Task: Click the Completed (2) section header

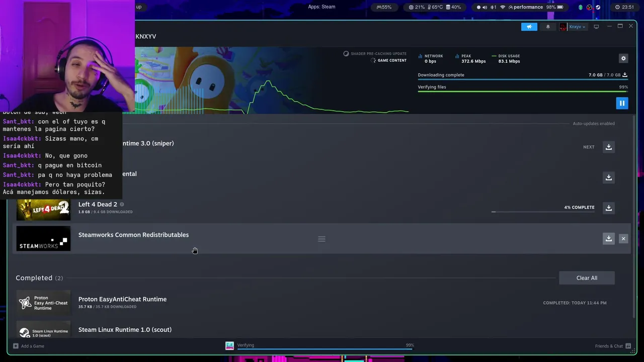Action: click(39, 278)
